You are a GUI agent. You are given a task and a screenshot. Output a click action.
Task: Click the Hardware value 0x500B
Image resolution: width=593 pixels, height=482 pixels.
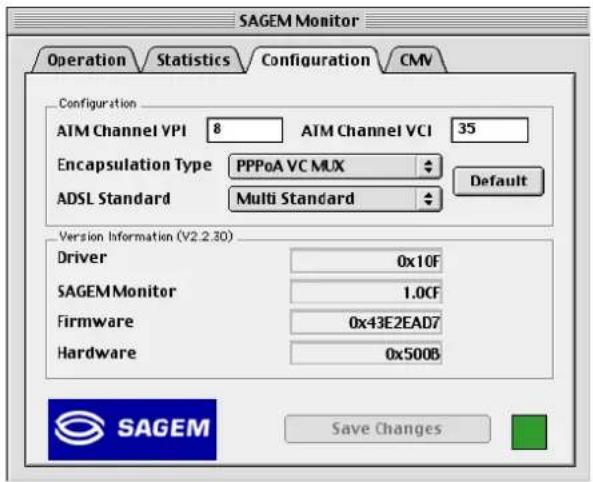tap(366, 353)
